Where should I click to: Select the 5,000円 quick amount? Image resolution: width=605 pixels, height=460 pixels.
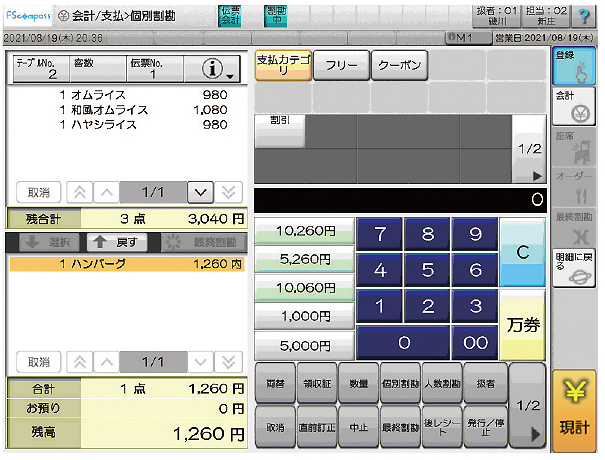(305, 345)
